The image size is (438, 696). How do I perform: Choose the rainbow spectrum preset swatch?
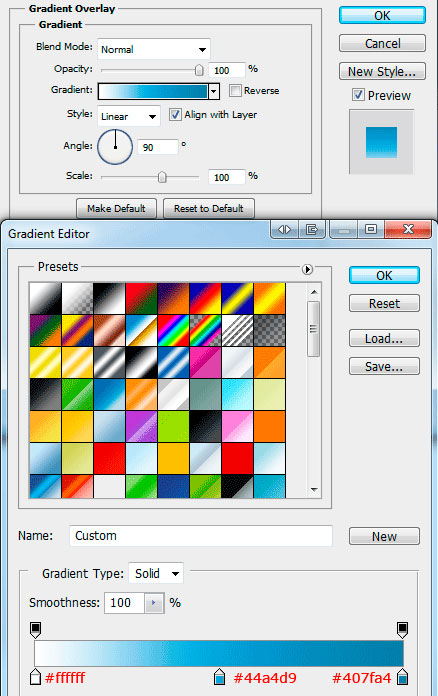(174, 330)
